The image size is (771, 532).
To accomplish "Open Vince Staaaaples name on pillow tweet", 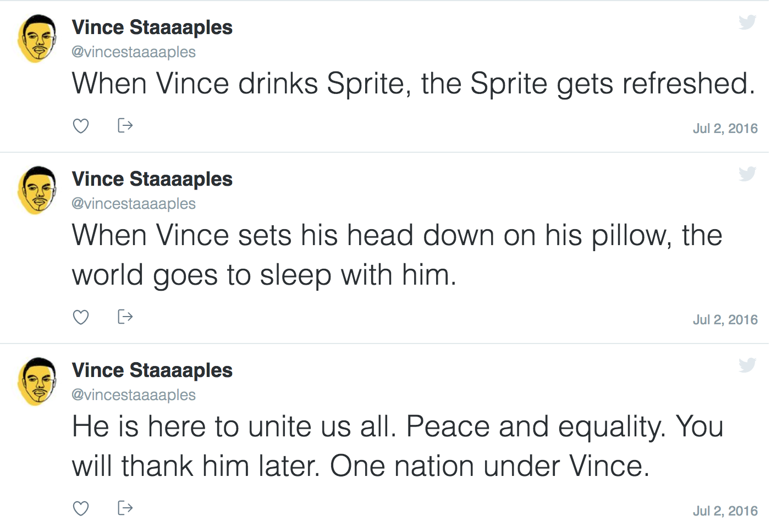I will tap(152, 179).
